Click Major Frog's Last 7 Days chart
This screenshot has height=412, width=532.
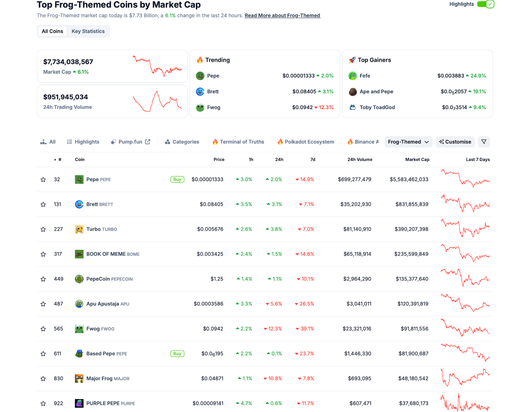[465, 377]
